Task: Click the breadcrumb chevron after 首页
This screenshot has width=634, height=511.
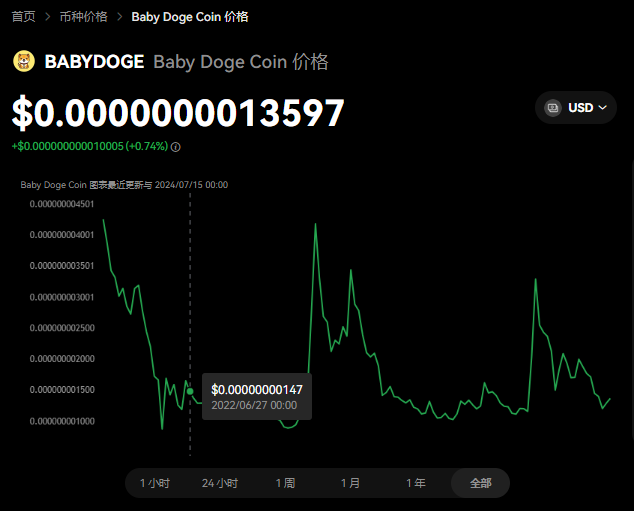Action: (x=47, y=17)
